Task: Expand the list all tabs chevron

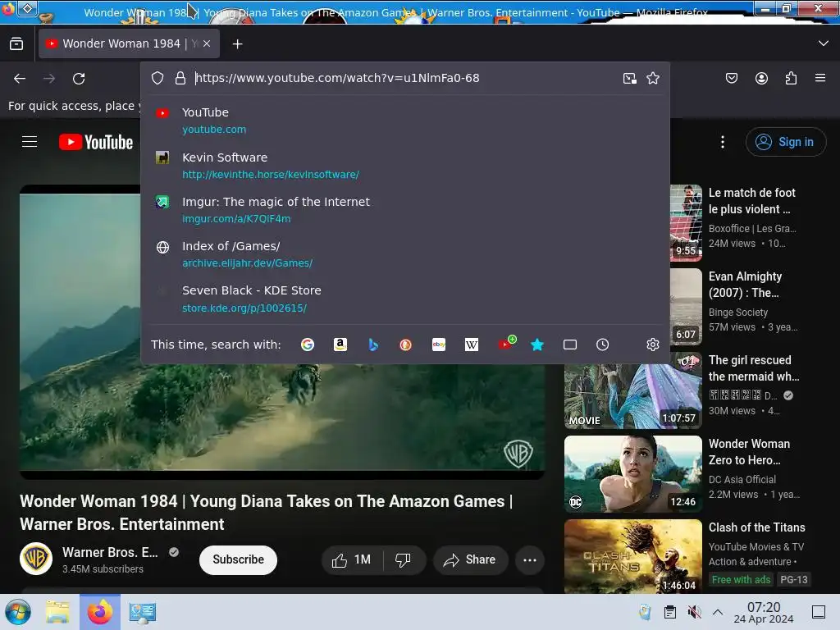Action: coord(824,44)
